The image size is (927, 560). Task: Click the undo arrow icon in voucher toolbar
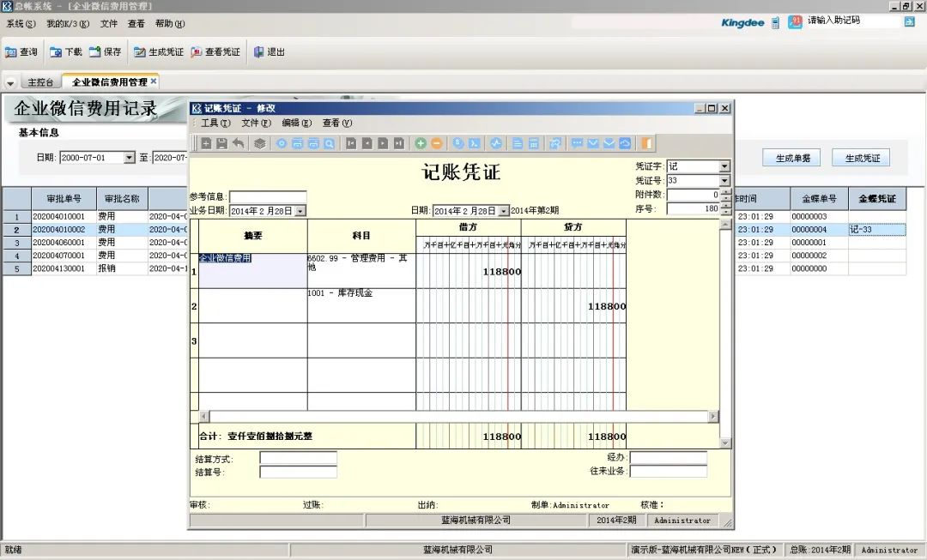pos(238,143)
